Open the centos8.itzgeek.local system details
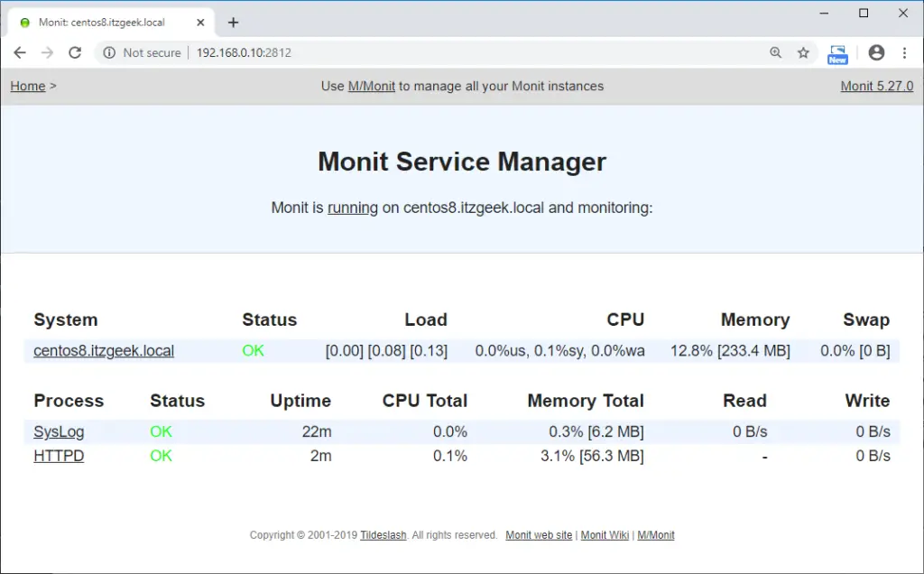 [x=103, y=351]
